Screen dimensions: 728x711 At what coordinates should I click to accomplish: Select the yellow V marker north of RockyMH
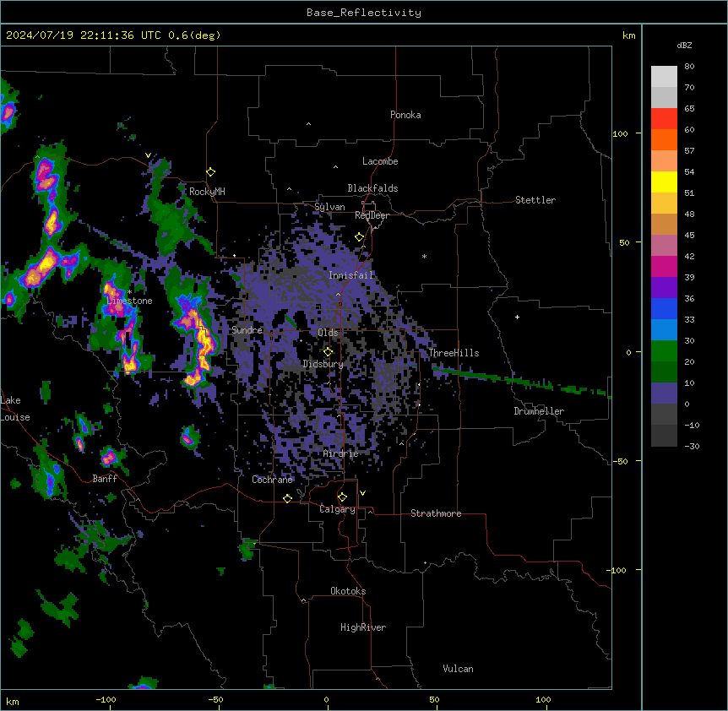coord(148,155)
